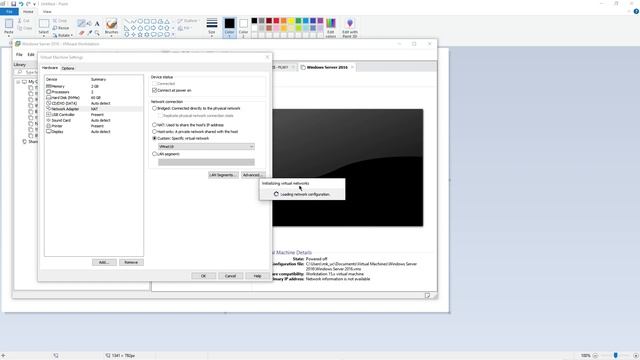This screenshot has width=640, height=360.
Task: Select the Color picker eyedropper tool
Action: tap(89, 32)
